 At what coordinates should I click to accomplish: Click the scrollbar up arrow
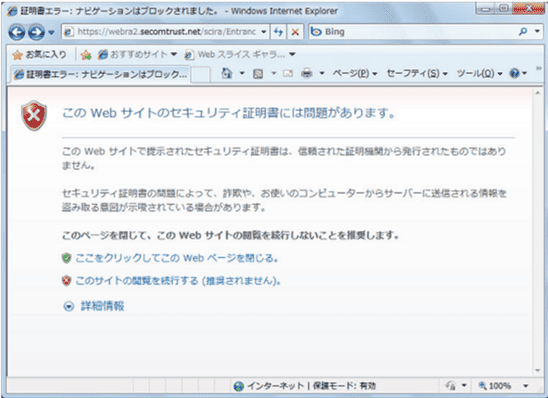pyautogui.click(x=538, y=93)
